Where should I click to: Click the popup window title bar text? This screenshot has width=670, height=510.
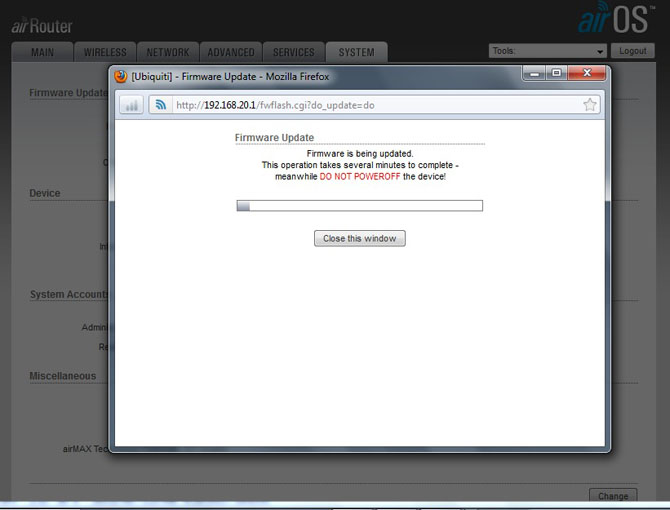[x=230, y=77]
